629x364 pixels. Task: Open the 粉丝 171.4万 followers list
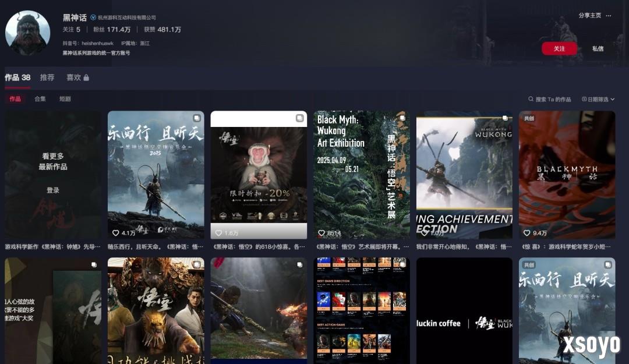tap(112, 29)
